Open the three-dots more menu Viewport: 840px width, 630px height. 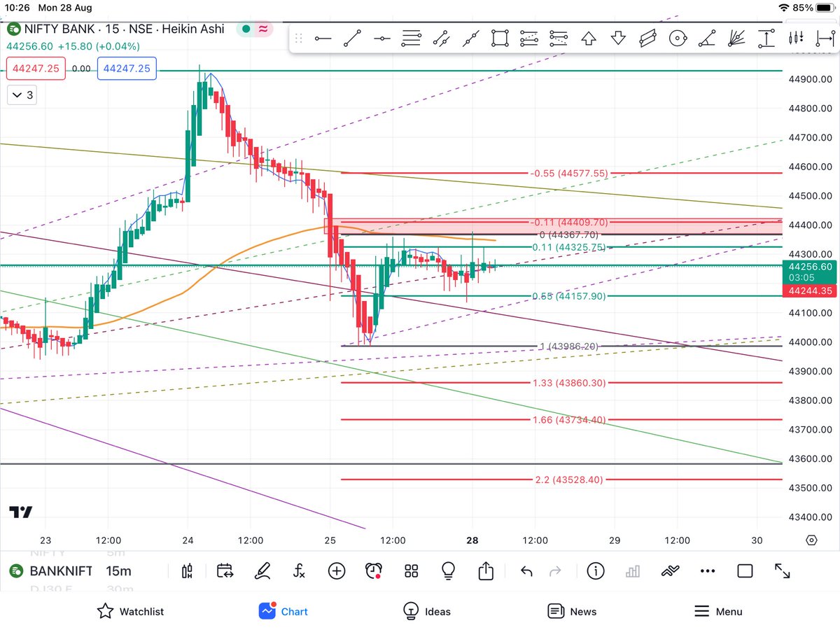pyautogui.click(x=708, y=572)
